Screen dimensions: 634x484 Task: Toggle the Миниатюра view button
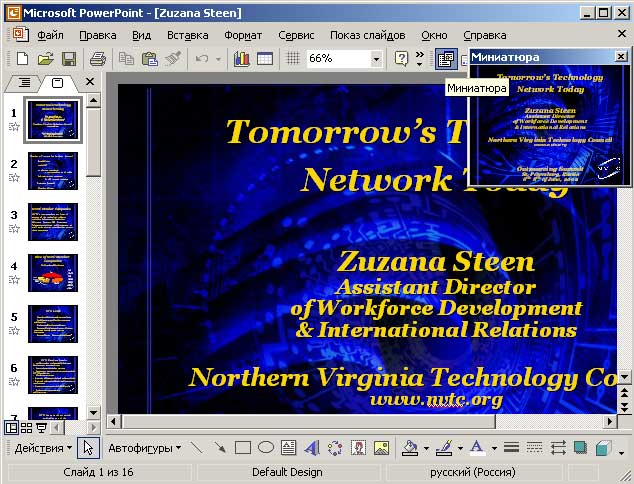pyautogui.click(x=447, y=59)
